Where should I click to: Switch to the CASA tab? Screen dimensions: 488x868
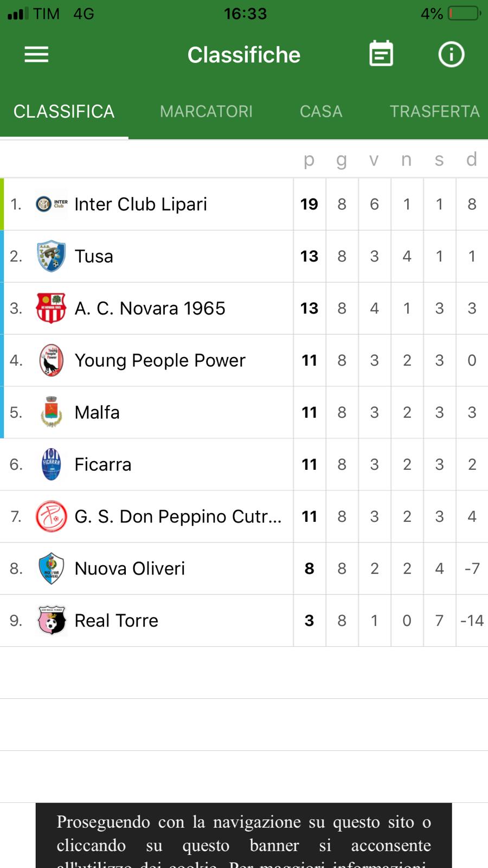click(321, 111)
